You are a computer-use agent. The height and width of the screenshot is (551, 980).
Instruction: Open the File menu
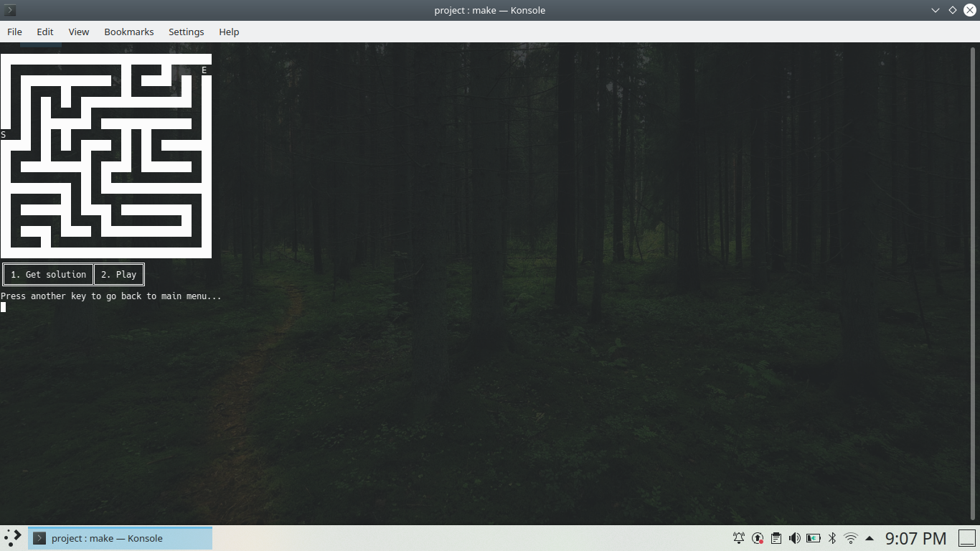(14, 32)
